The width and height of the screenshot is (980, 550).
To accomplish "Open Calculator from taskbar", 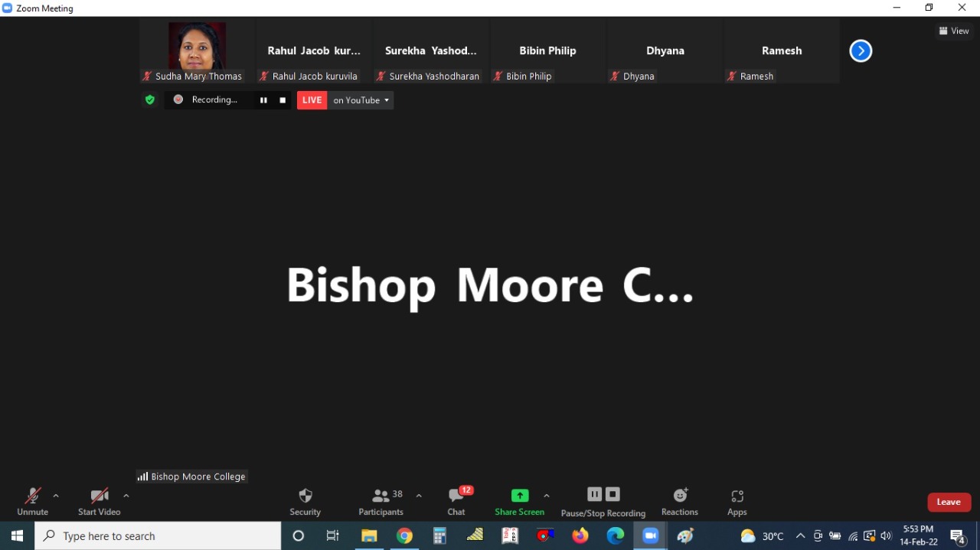I will click(439, 535).
